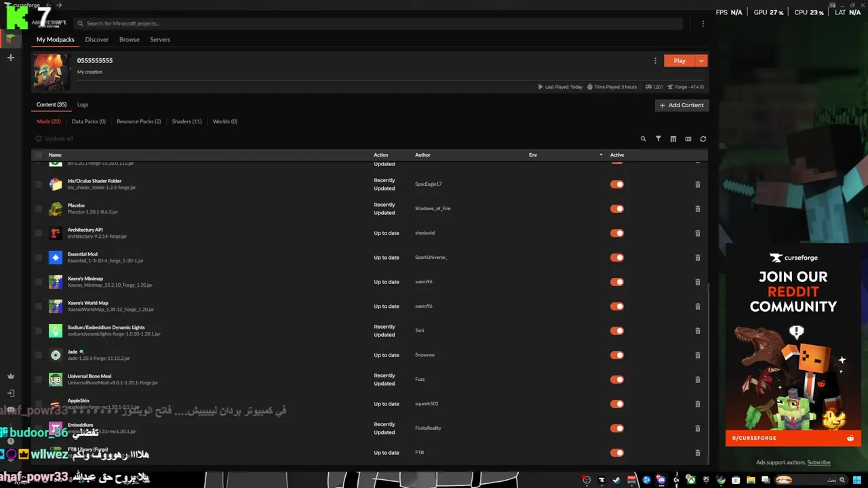This screenshot has width=868, height=488.
Task: Toggle Architectury API active switch
Action: click(616, 233)
